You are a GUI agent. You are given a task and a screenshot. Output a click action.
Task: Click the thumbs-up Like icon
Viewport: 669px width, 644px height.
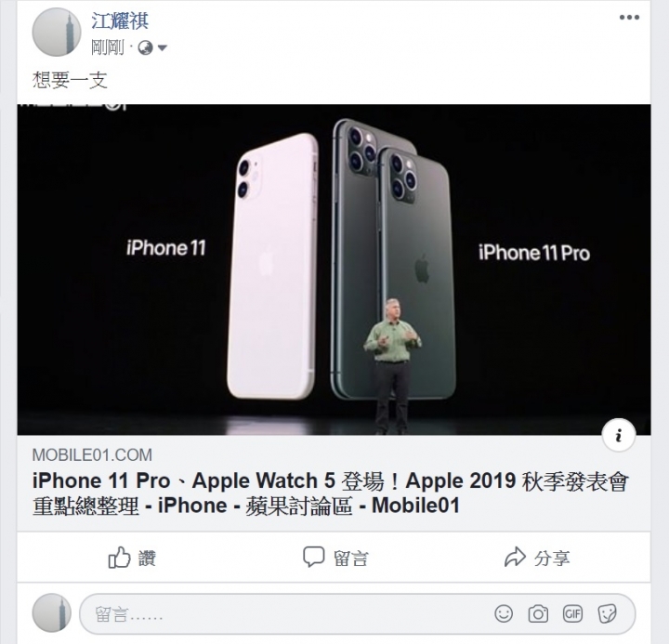pos(119,558)
